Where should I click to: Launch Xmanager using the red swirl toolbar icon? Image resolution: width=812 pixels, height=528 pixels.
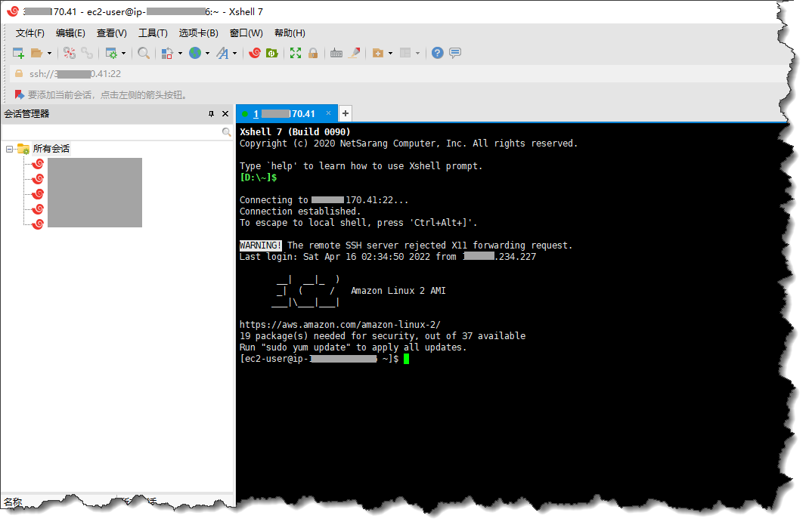point(254,53)
